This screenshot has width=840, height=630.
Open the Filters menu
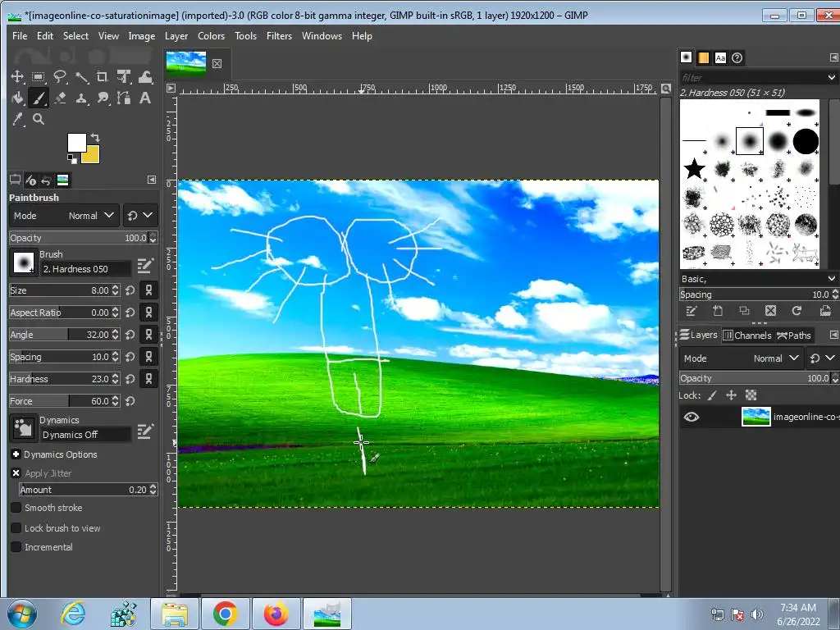279,36
